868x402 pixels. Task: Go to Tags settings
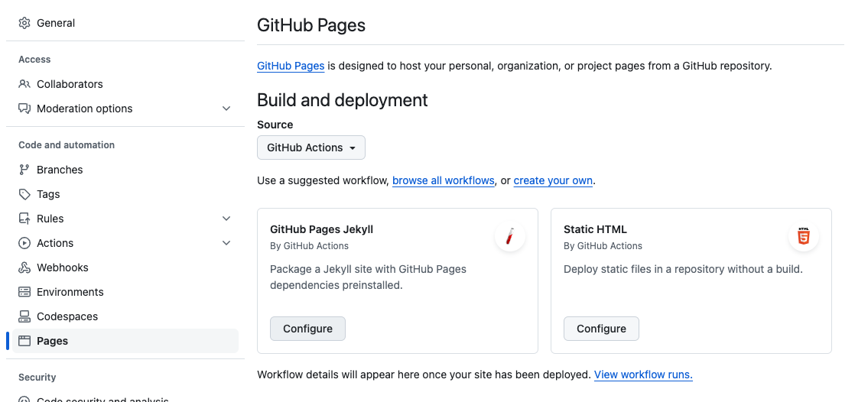125,194
